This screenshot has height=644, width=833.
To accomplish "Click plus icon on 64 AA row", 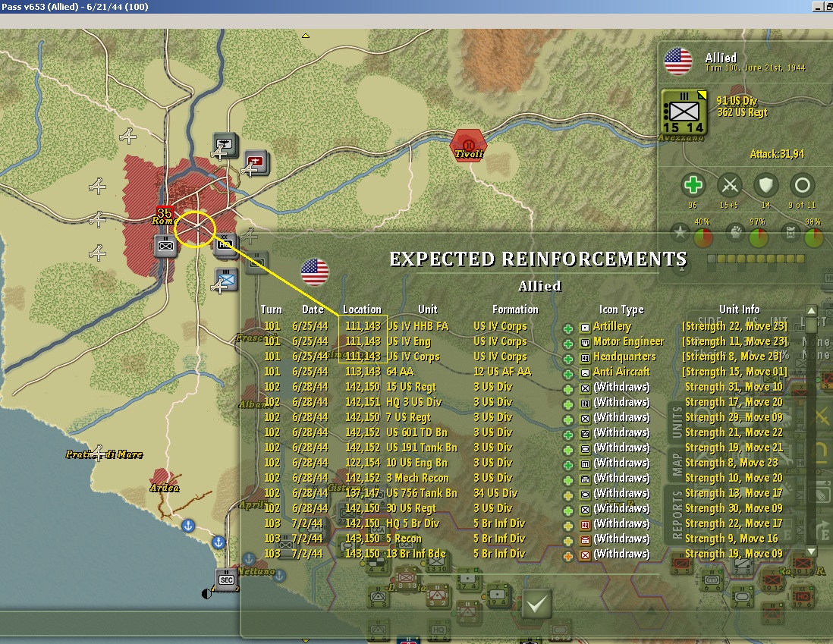I will click(568, 374).
